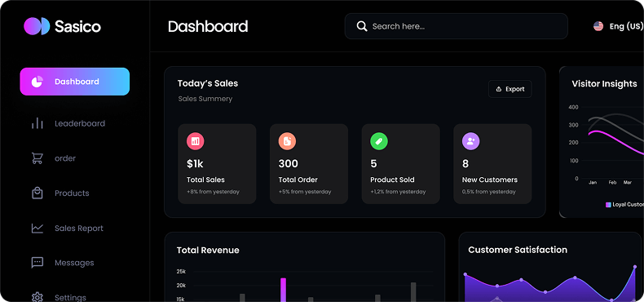Open the Settings page
This screenshot has width=644, height=302.
pos(59,297)
